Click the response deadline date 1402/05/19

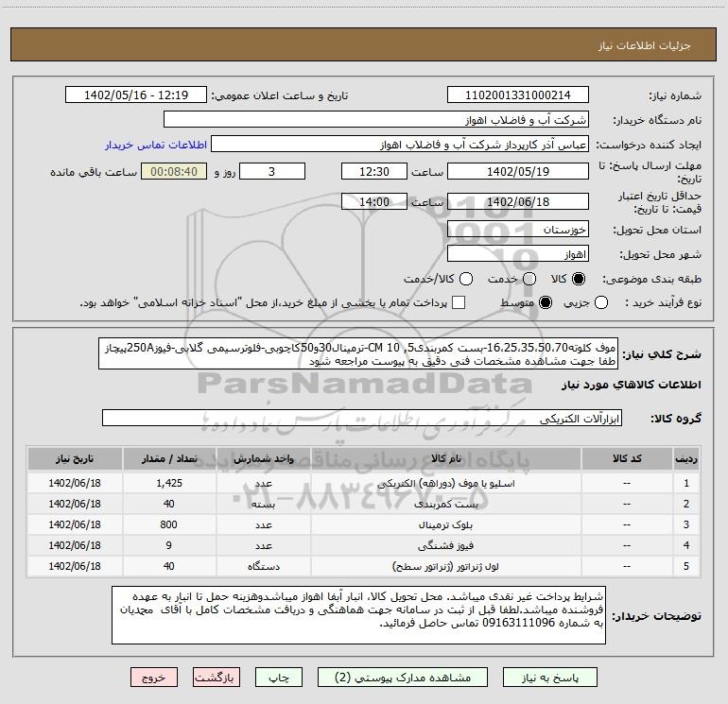[x=518, y=172]
